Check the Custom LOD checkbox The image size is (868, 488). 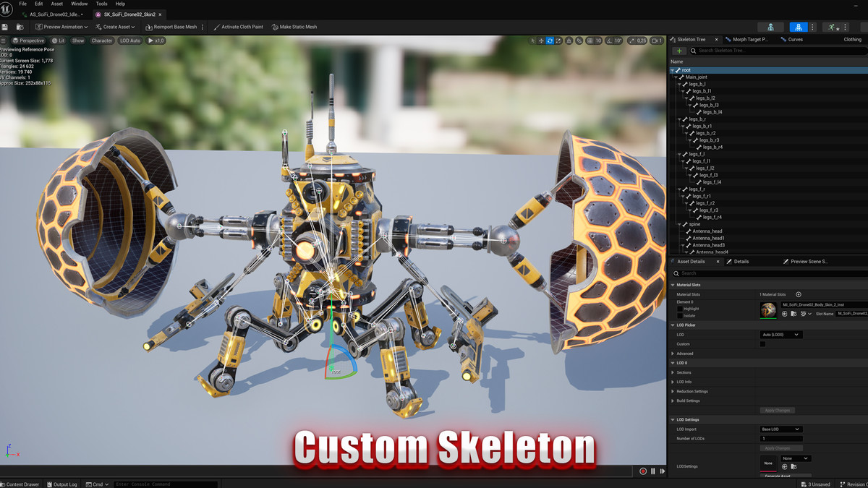click(762, 344)
